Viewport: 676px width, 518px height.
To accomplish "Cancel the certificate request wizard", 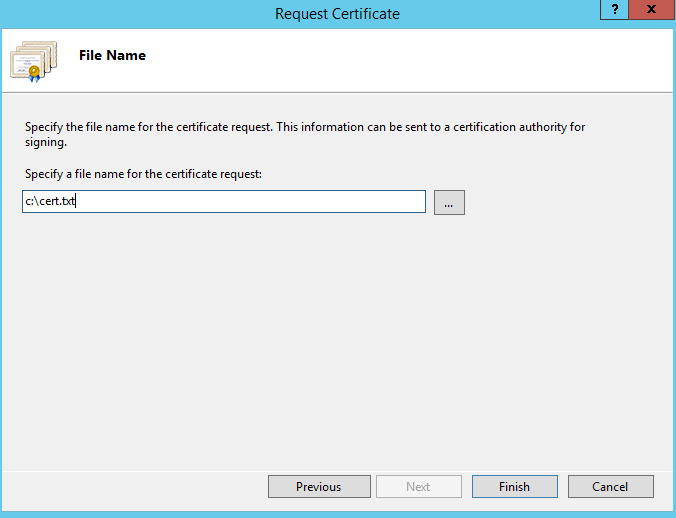I will [x=610, y=487].
